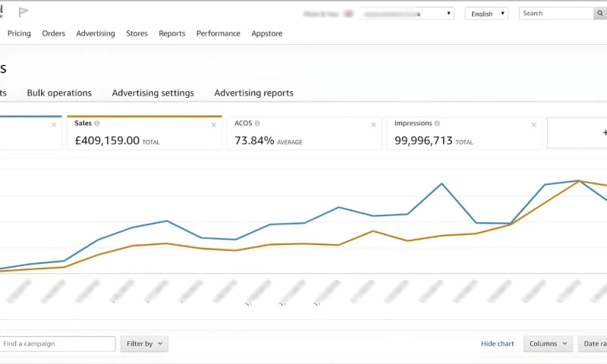Remove the Impressions metric card
The width and height of the screenshot is (607, 364).
(x=534, y=124)
